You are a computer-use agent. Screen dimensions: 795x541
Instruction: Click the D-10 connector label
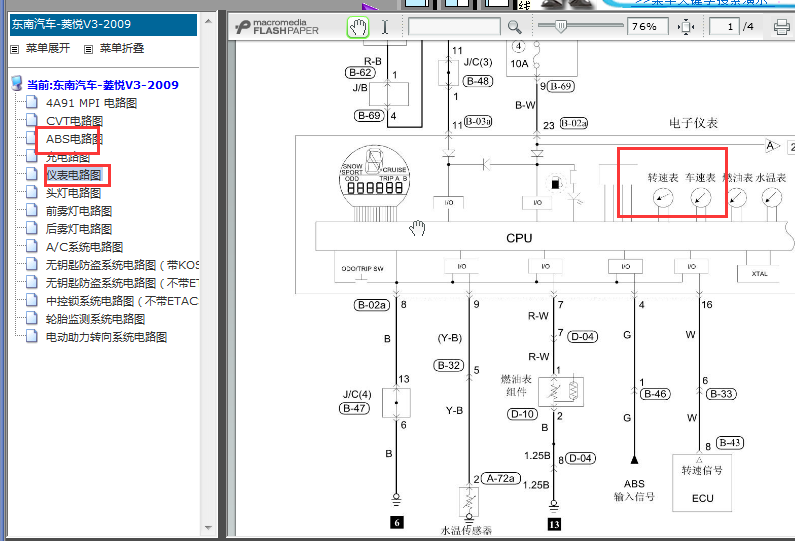click(x=522, y=414)
